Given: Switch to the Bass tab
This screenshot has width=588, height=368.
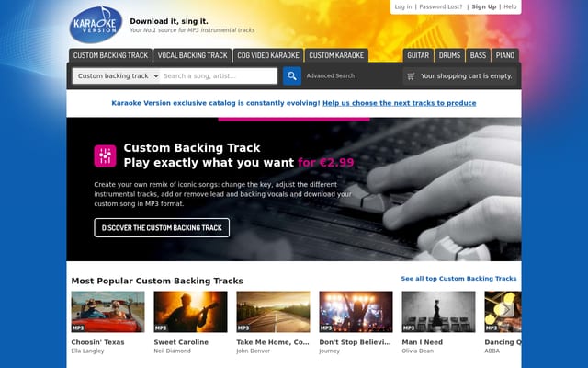Looking at the screenshot, I should [x=478, y=55].
